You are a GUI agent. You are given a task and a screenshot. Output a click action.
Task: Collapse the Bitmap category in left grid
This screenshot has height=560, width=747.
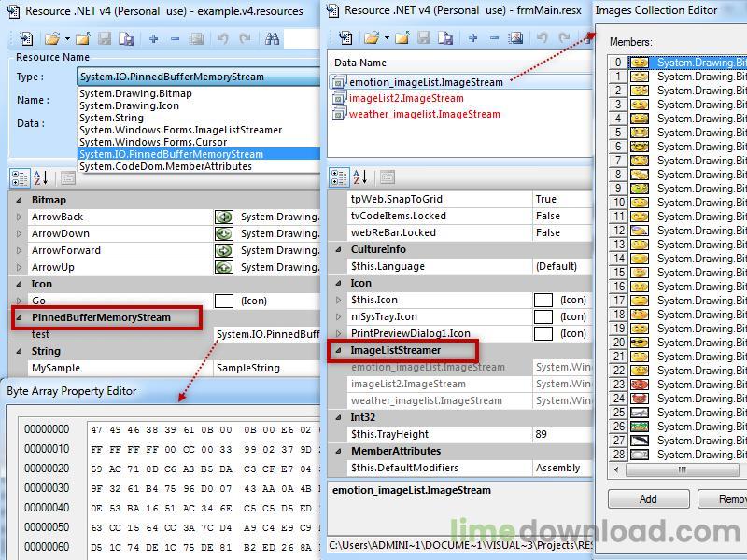(20, 200)
